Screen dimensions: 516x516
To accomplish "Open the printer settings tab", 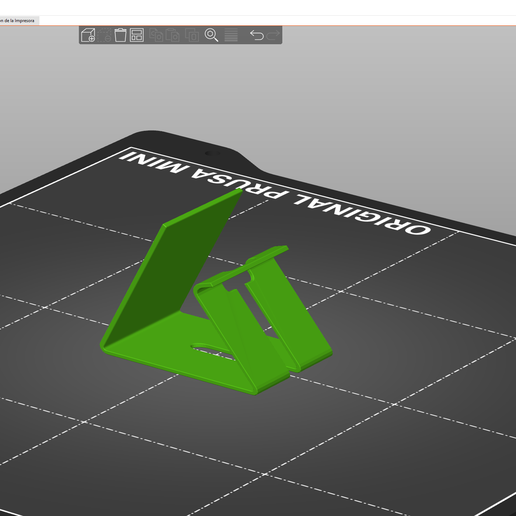I will (19, 21).
